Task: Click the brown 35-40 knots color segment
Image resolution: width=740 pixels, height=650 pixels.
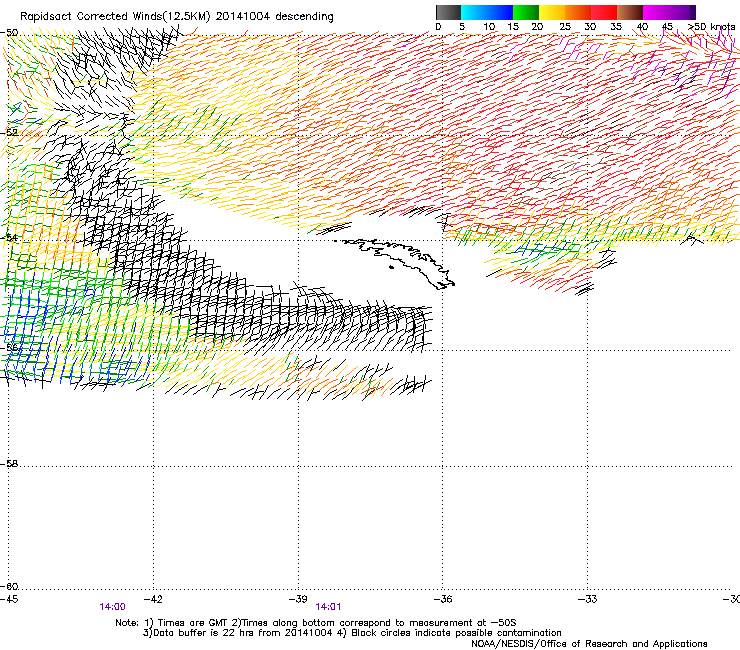Action: click(x=630, y=12)
